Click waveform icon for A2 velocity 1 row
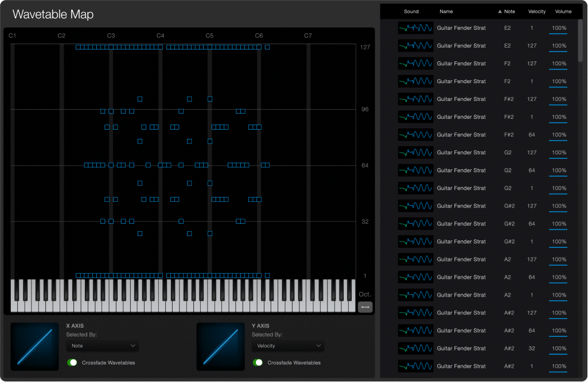Viewport: 588px width, 382px height. 416,295
